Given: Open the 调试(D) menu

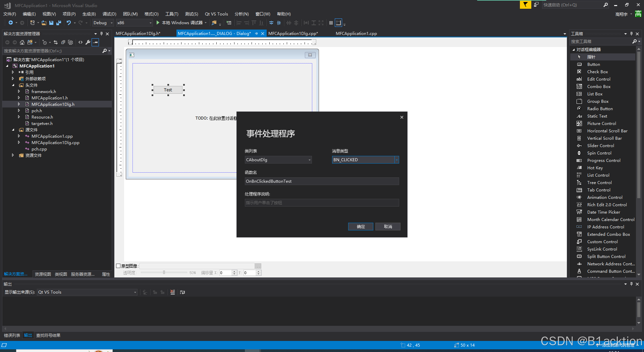Looking at the screenshot, I should pyautogui.click(x=109, y=14).
